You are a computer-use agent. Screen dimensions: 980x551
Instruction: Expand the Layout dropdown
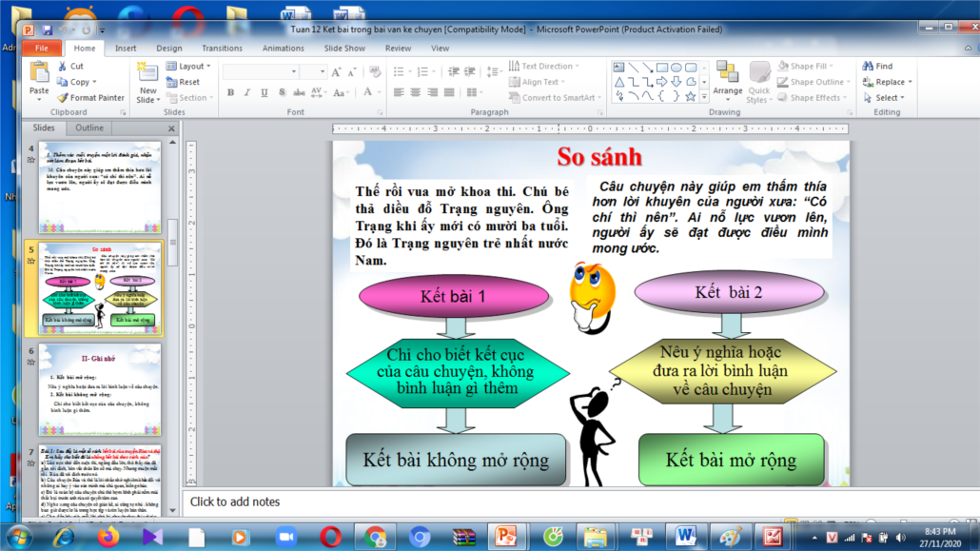[x=189, y=67]
